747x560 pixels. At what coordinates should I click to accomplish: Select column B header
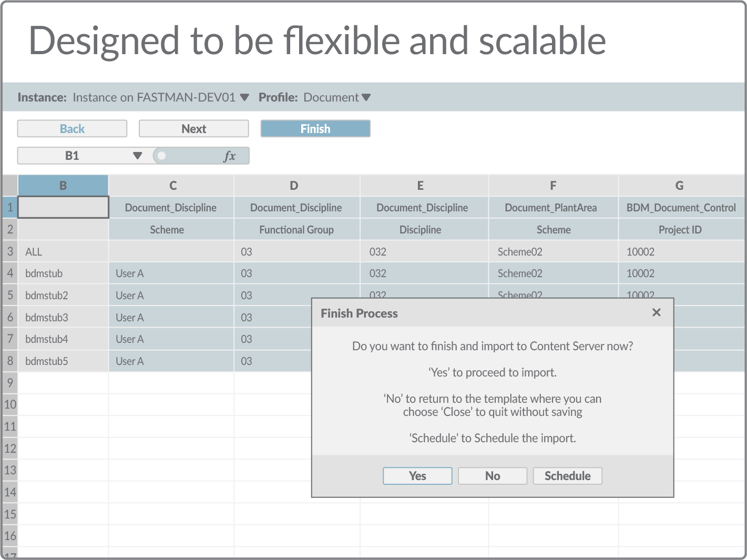point(63,186)
